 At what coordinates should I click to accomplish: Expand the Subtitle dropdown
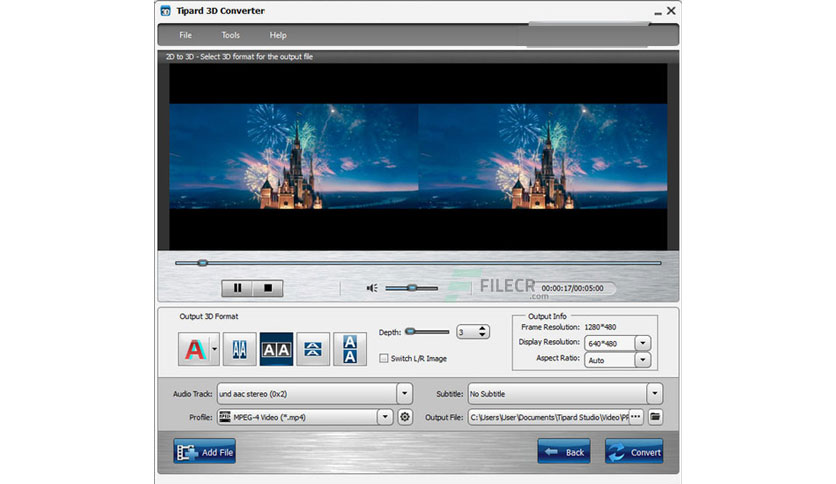coord(654,394)
